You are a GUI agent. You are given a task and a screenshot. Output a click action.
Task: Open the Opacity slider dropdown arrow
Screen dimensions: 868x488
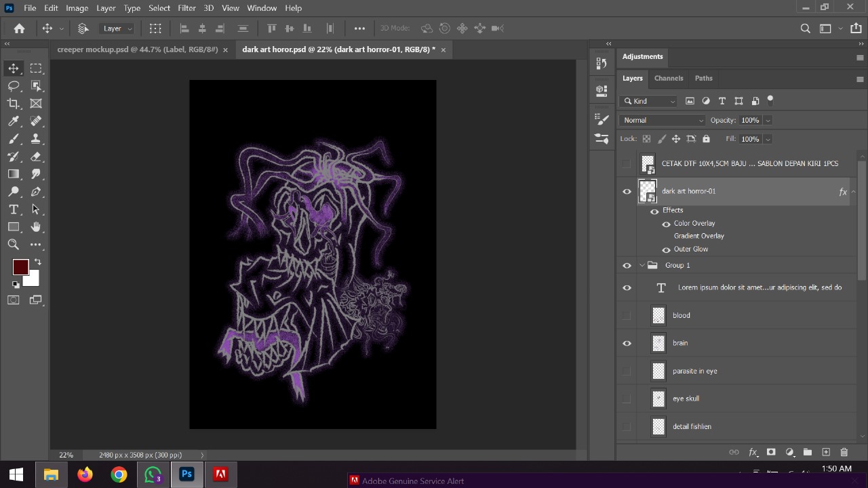pyautogui.click(x=768, y=120)
